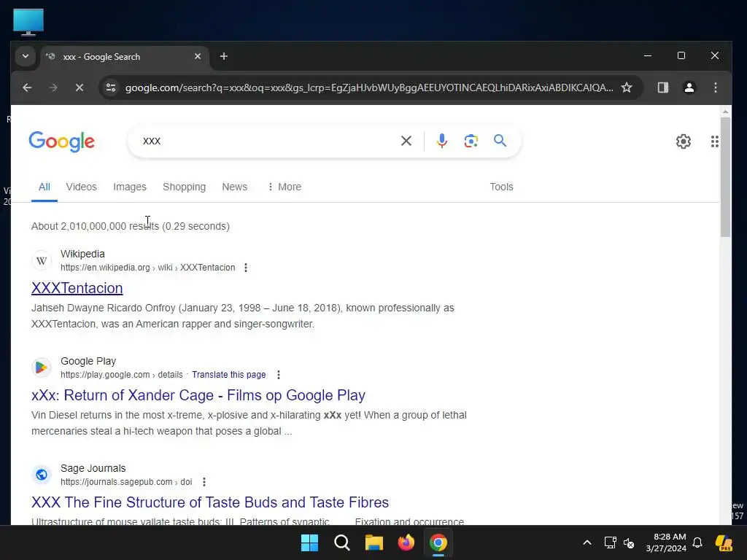Click the Sage Journals globe favicon
The height and width of the screenshot is (560, 747).
pos(42,475)
